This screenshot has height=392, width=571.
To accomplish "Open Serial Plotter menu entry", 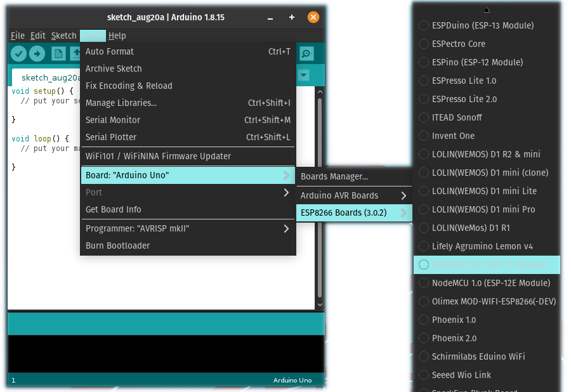I will click(188, 137).
